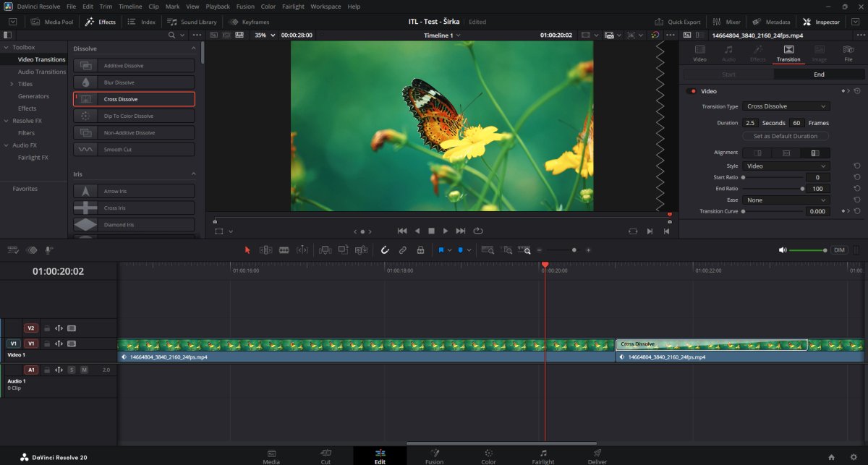This screenshot has height=465, width=868.
Task: Toggle the Video transition enable switch
Action: 692,91
